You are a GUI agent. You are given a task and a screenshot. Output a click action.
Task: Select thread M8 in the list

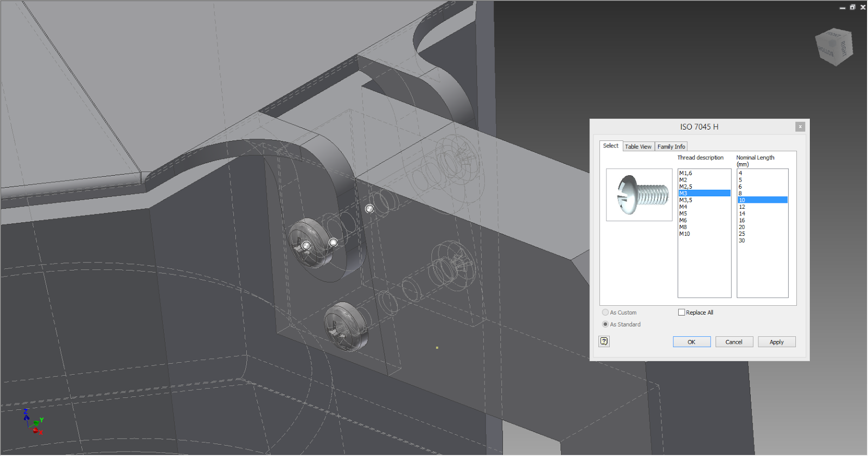click(x=704, y=227)
